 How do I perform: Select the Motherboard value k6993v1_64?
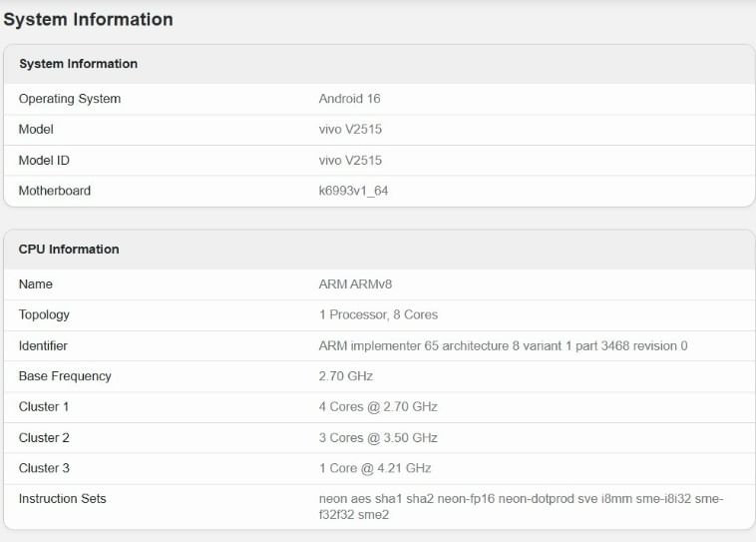click(353, 191)
